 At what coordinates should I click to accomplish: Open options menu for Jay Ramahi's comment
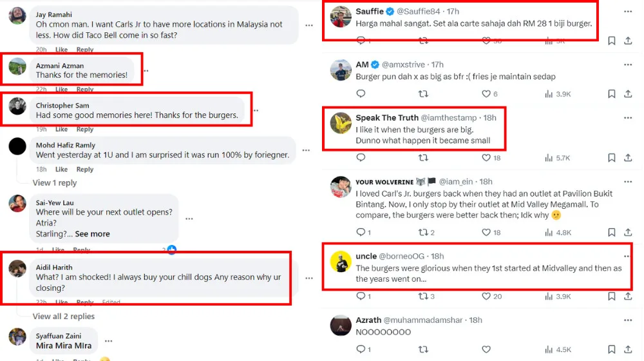click(x=309, y=25)
